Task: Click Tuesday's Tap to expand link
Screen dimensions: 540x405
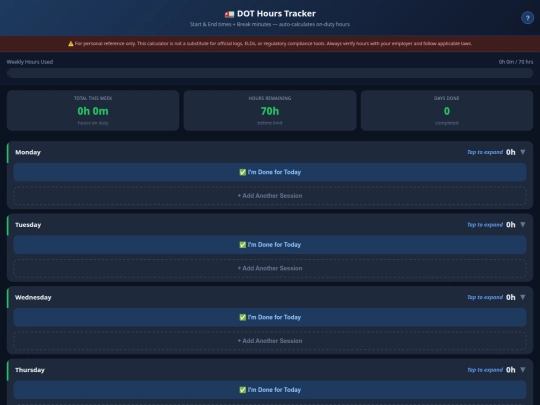Action: pos(485,225)
